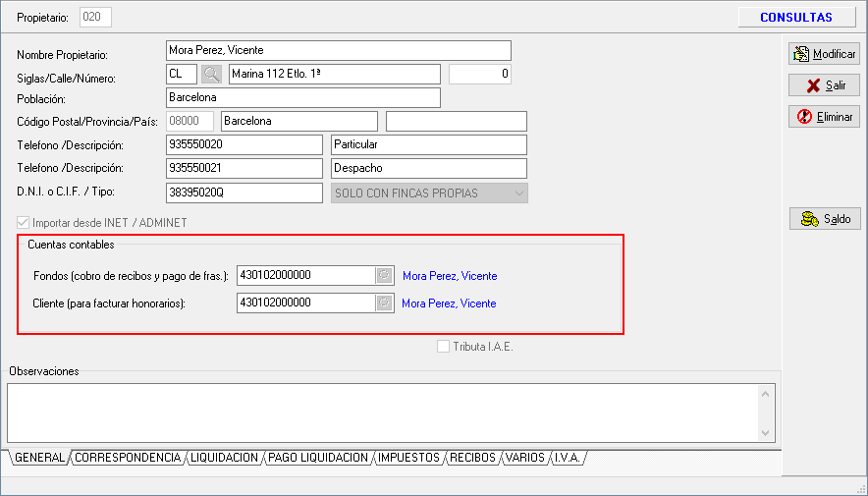The image size is (868, 496).
Task: Click the Provincia field Barcelona
Action: 299,121
